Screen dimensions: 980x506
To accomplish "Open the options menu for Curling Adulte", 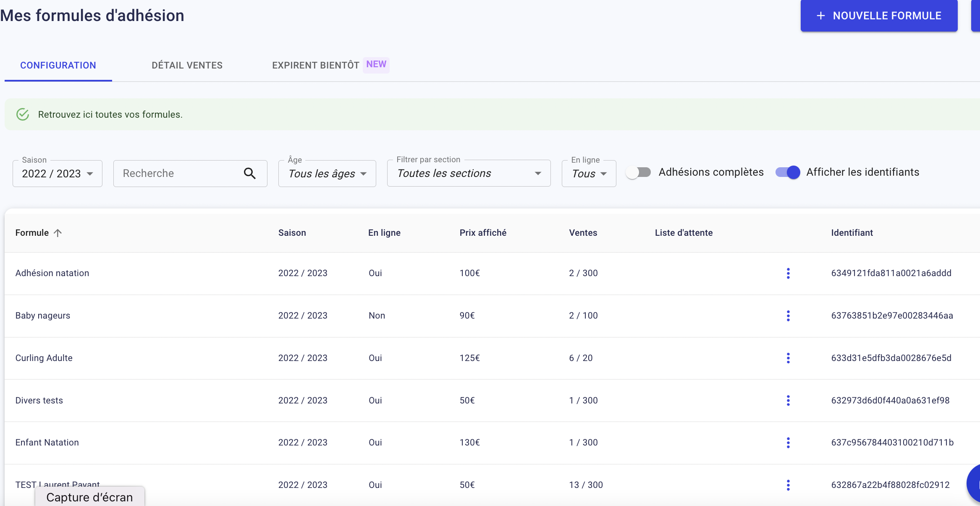I will [788, 358].
